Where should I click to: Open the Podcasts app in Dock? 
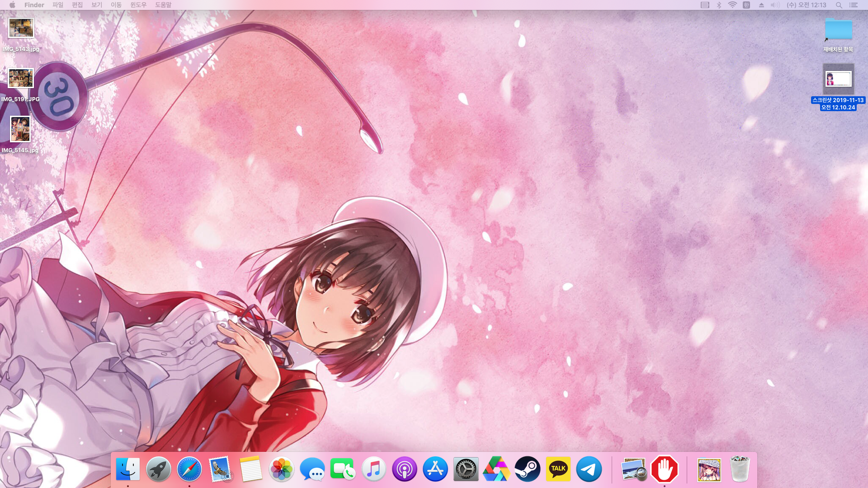coord(405,469)
